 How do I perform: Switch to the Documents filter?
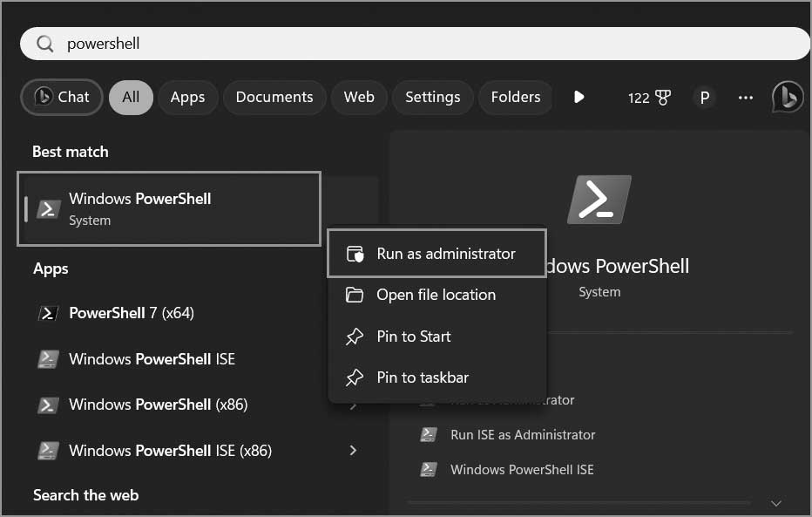pyautogui.click(x=274, y=97)
